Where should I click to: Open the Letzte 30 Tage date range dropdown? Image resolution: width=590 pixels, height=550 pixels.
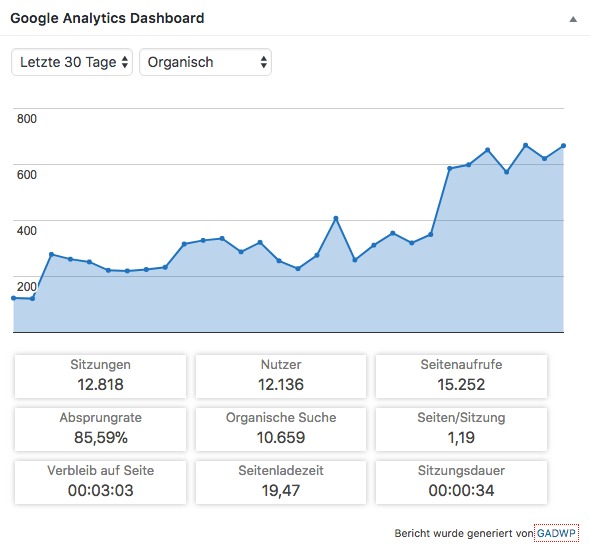72,62
